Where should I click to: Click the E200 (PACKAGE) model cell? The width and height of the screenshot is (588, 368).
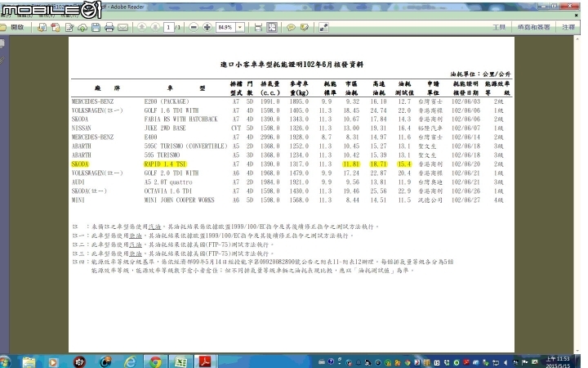(x=167, y=101)
